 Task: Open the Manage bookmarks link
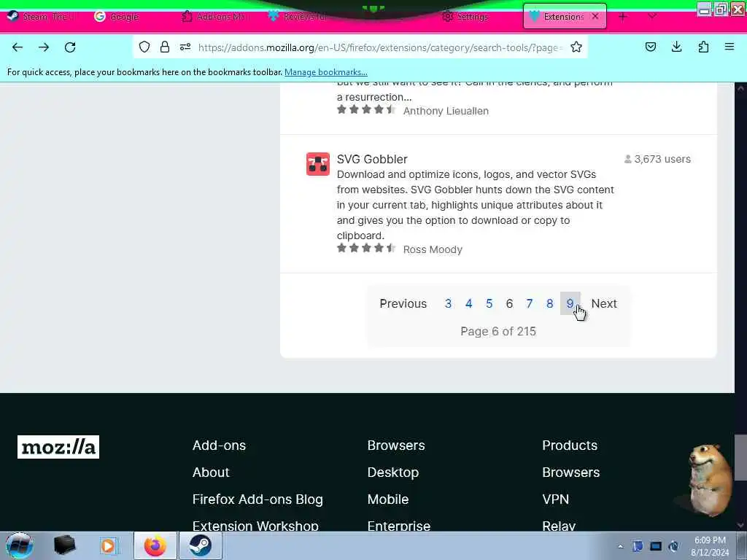(x=326, y=72)
